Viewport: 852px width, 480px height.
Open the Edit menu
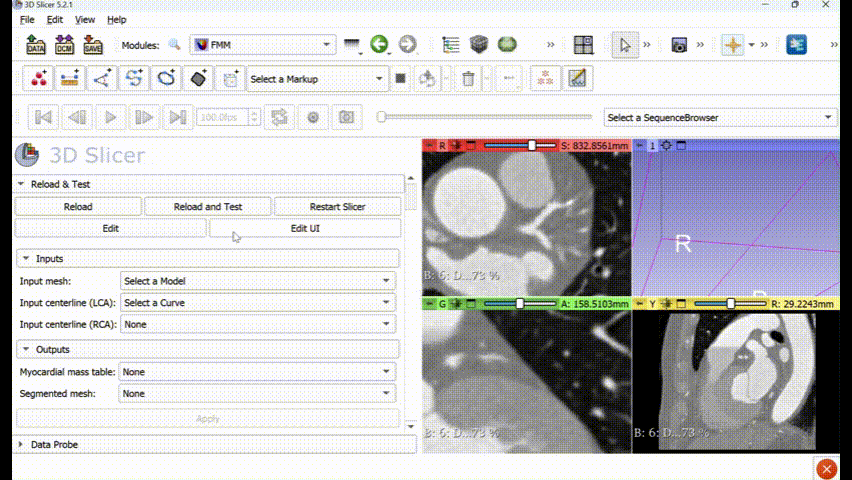click(x=54, y=20)
